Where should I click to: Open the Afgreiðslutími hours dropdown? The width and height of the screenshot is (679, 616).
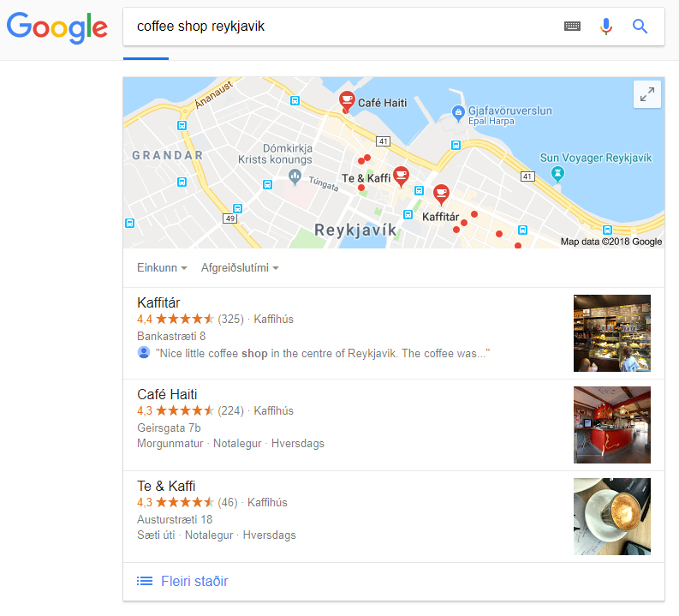tap(240, 267)
